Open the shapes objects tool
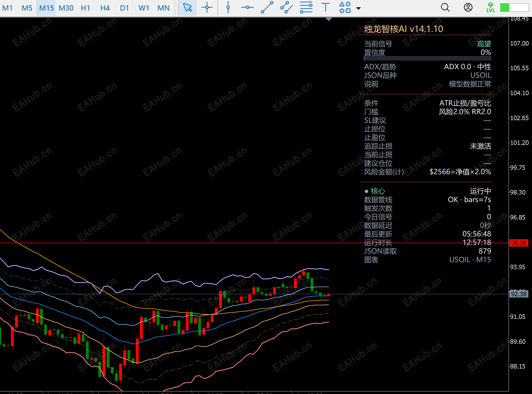This screenshot has width=532, height=394. (345, 8)
